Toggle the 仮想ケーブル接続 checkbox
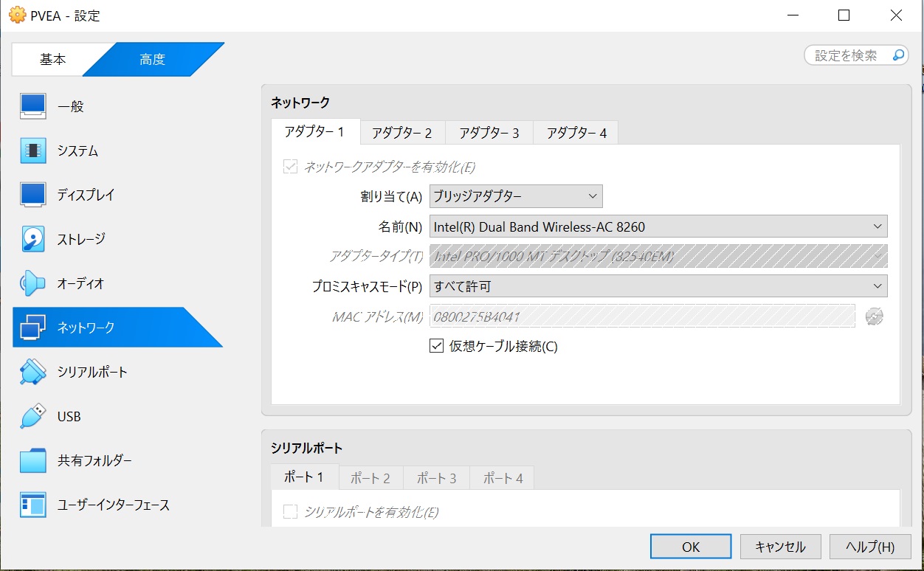The width and height of the screenshot is (924, 571). [x=436, y=345]
